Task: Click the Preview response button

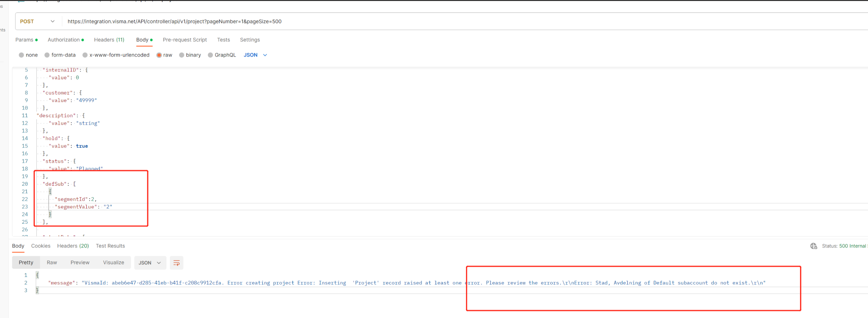Action: pos(80,262)
